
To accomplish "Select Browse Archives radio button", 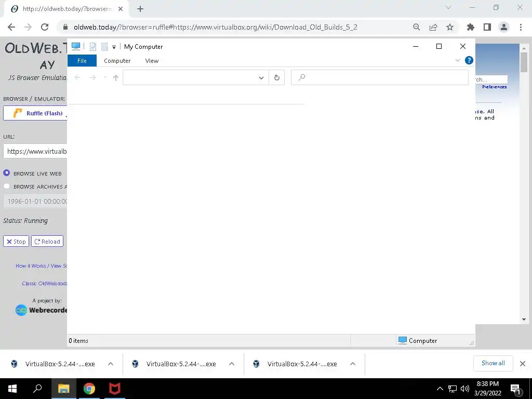I will [x=6, y=187].
